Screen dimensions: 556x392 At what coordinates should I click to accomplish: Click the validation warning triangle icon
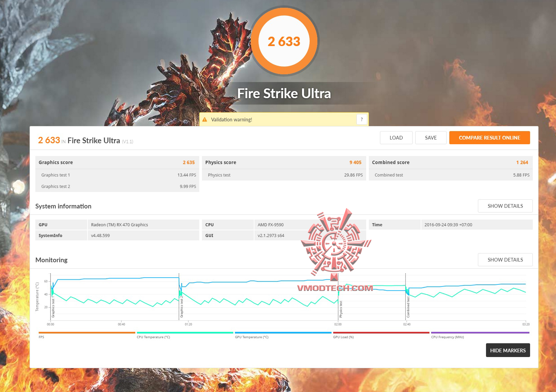[205, 120]
